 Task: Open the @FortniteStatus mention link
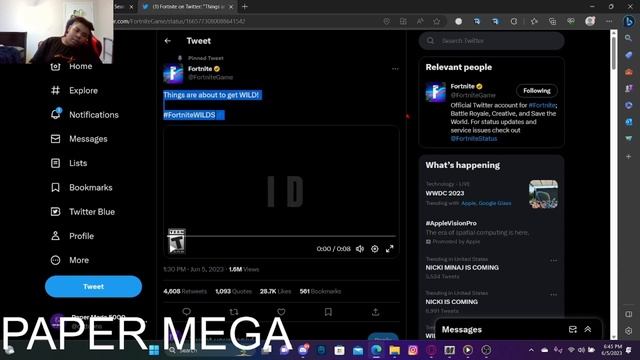click(474, 139)
